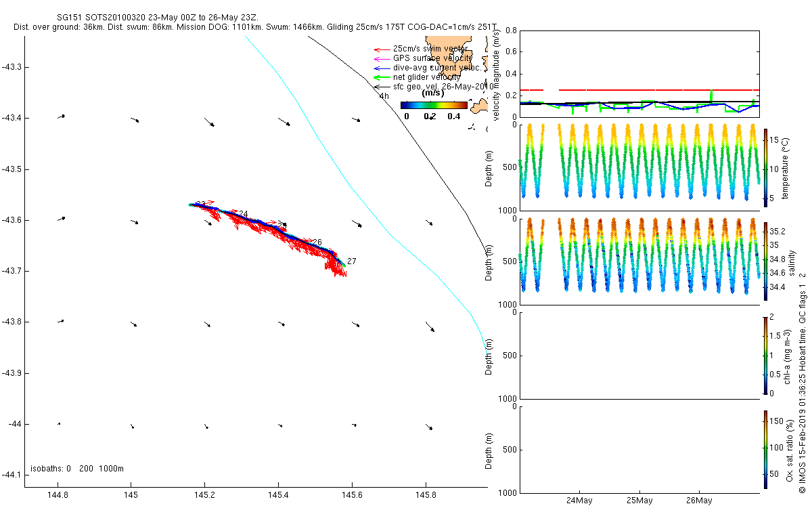Click the subtitle line beginning 'Dist. over ground: 36km'
812x508 pixels.
[254, 27]
